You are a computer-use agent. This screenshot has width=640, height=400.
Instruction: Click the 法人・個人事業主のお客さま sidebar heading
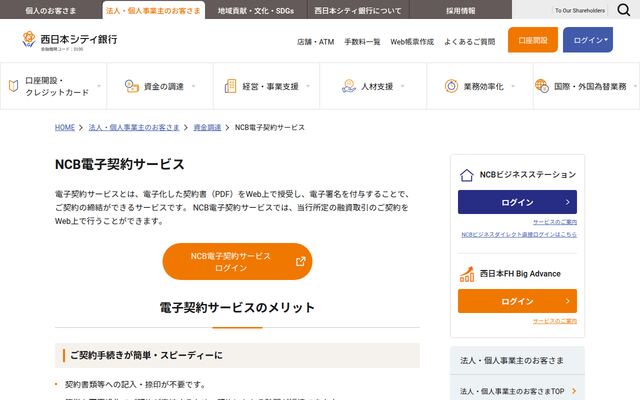(x=512, y=361)
